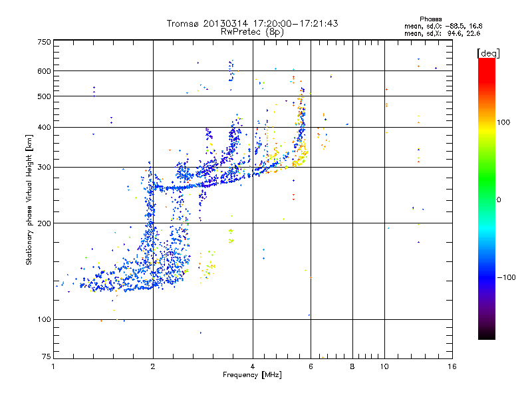Click the "Phases" heading above the statistics
Screen dimensions: 532x399
pyautogui.click(x=430, y=19)
